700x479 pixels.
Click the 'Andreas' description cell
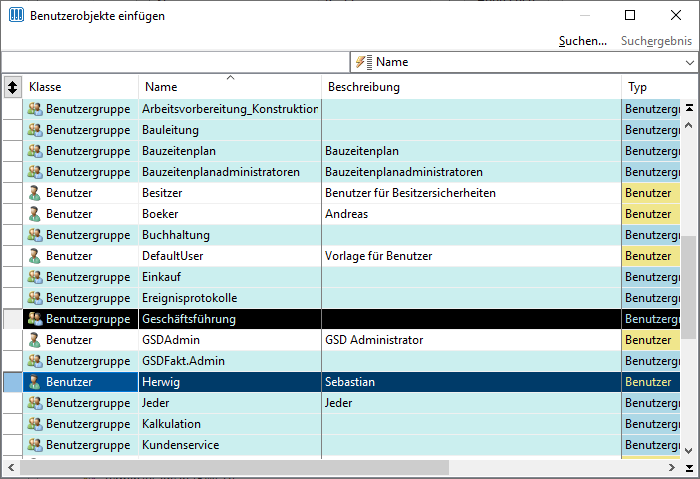click(x=471, y=214)
